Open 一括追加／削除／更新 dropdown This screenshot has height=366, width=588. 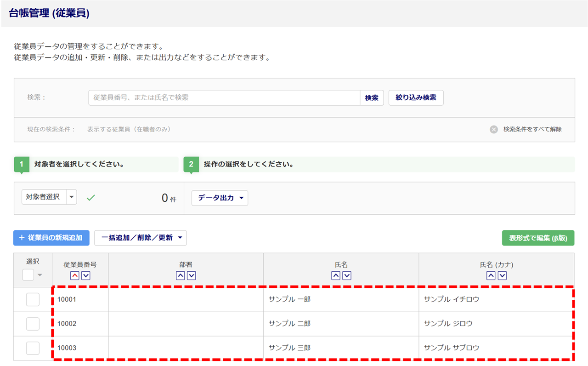141,238
